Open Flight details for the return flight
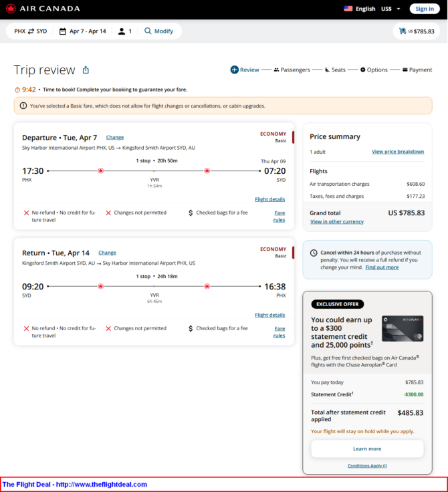This screenshot has height=492, width=448. (x=270, y=315)
